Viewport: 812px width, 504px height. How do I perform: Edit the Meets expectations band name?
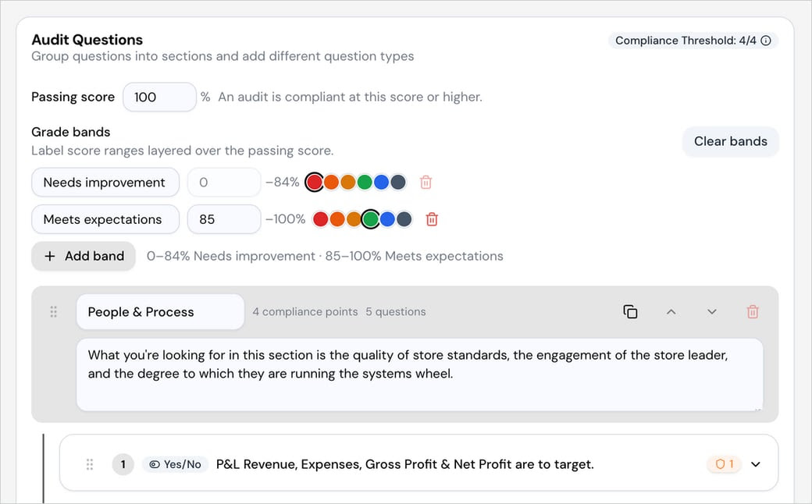pos(105,219)
